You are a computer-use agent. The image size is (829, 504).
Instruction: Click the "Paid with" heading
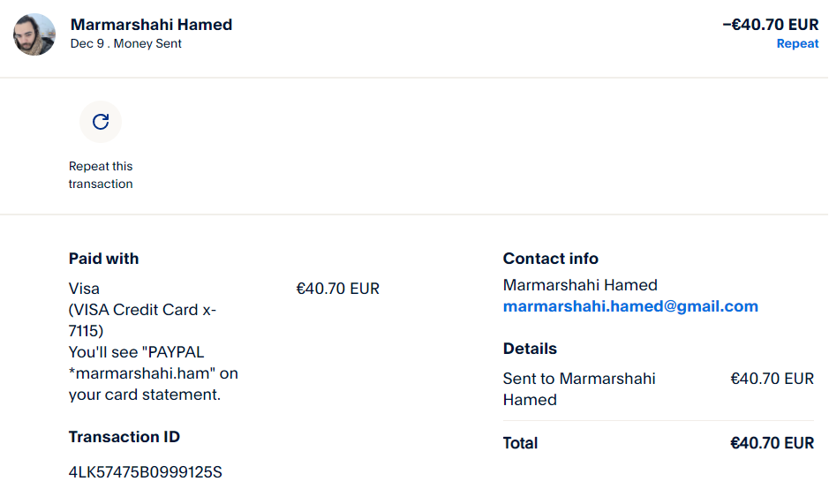coord(103,259)
